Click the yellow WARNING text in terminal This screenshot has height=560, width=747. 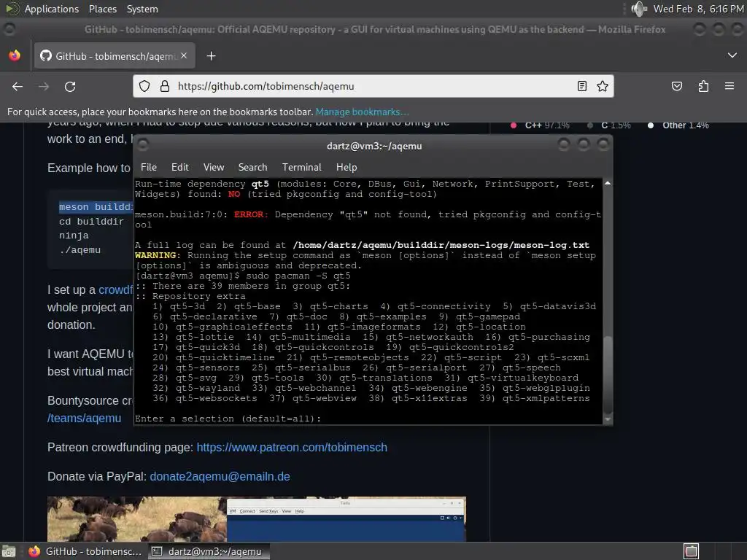click(x=158, y=255)
